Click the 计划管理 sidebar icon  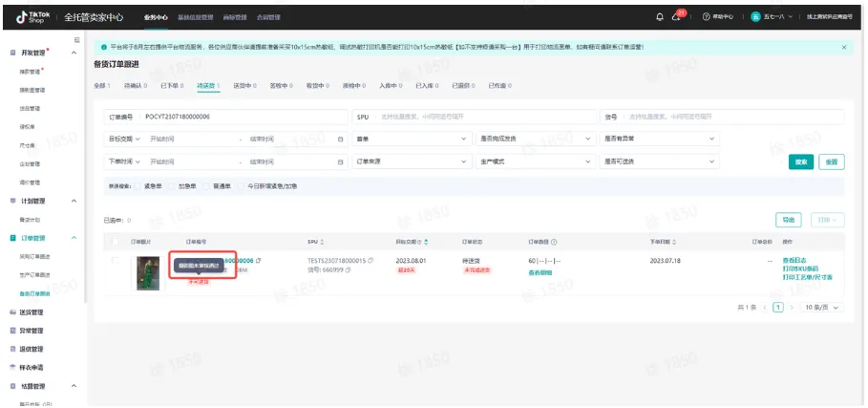(12, 201)
